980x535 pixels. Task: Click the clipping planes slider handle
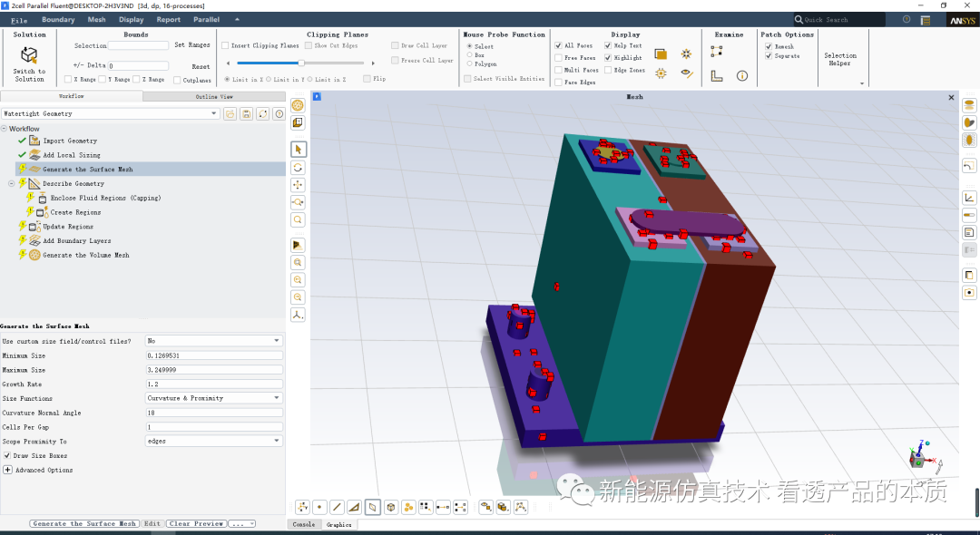[300, 63]
